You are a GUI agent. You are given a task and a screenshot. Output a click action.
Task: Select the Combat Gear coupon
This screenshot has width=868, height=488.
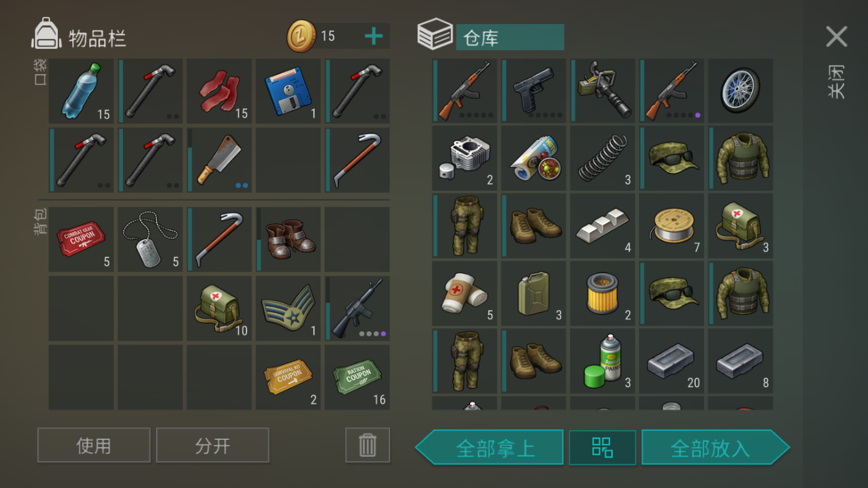(81, 239)
